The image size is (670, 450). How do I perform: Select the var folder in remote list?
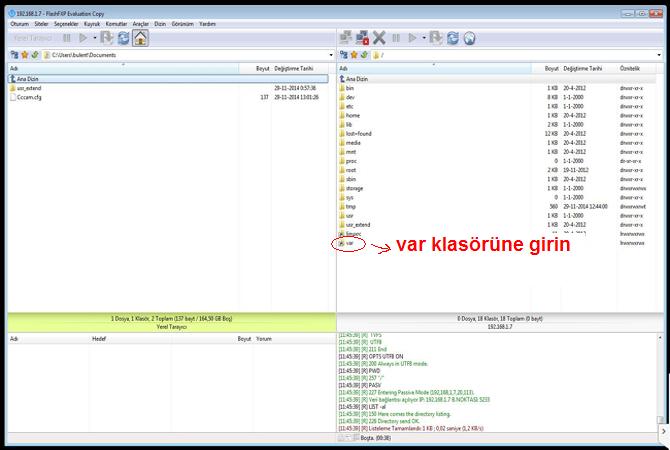pyautogui.click(x=350, y=243)
